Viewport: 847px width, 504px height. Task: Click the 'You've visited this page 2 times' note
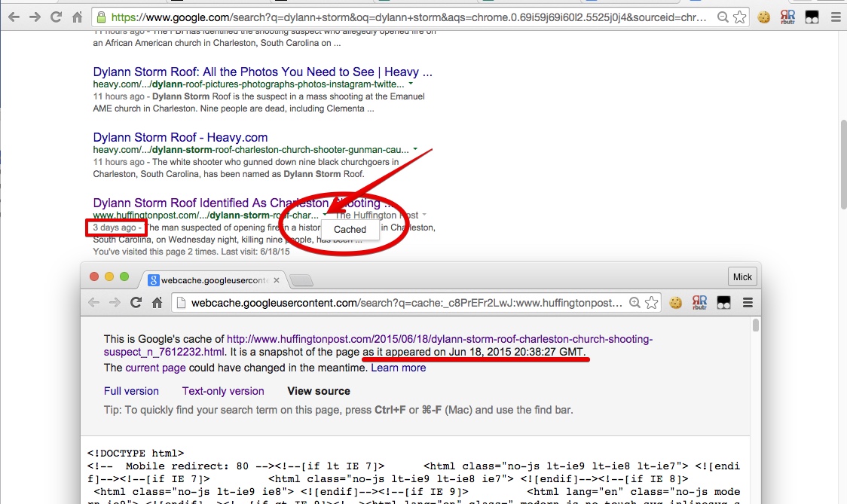(x=191, y=251)
